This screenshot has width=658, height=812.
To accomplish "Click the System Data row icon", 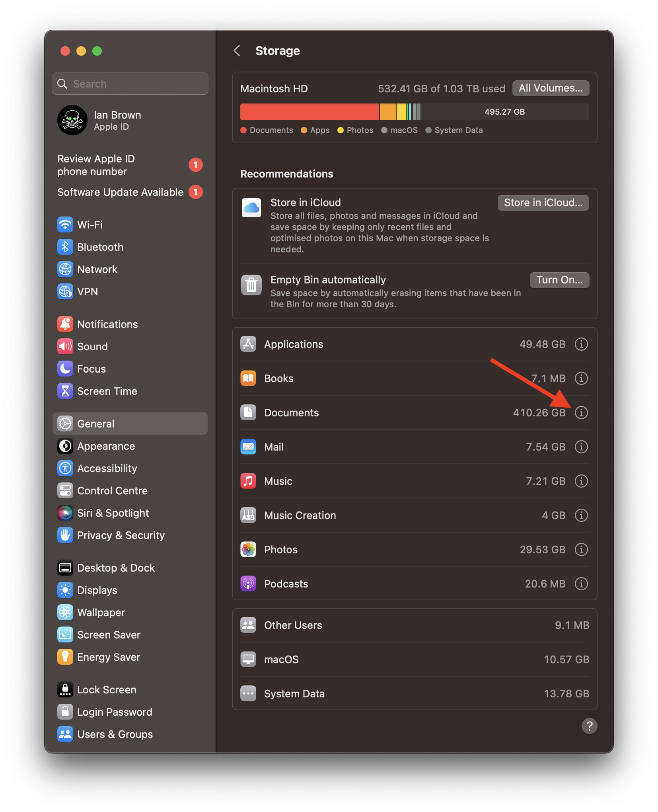I will pyautogui.click(x=248, y=694).
